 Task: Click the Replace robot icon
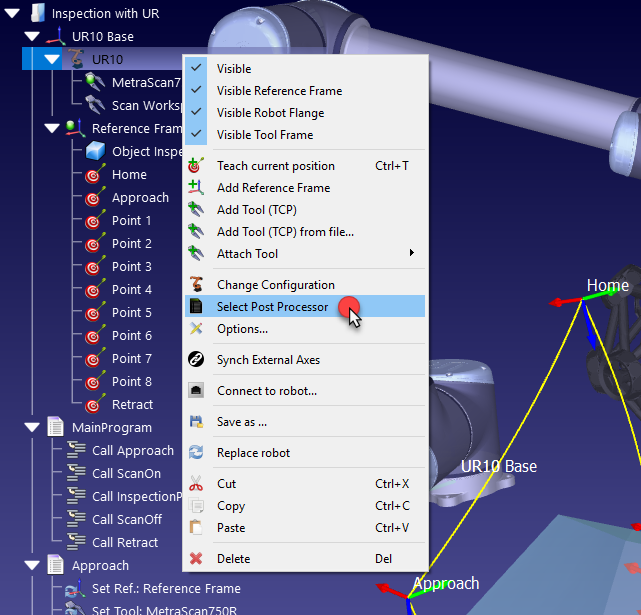click(197, 453)
